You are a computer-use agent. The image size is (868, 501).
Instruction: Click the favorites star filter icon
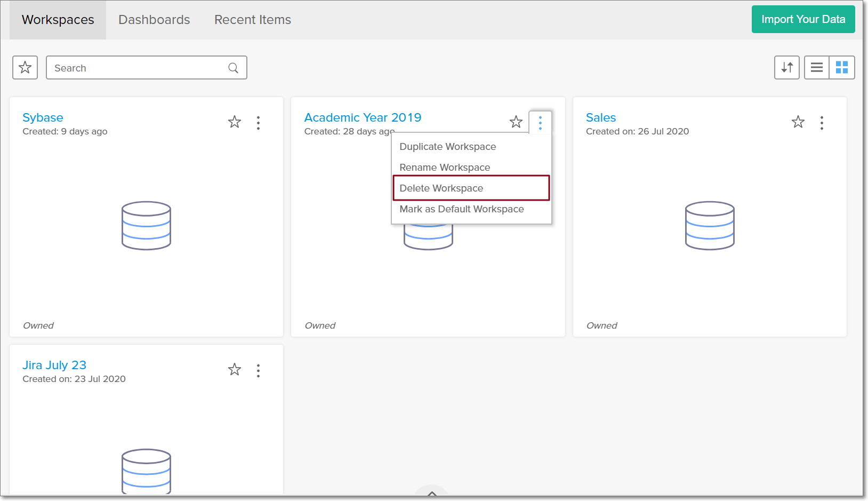[x=25, y=67]
